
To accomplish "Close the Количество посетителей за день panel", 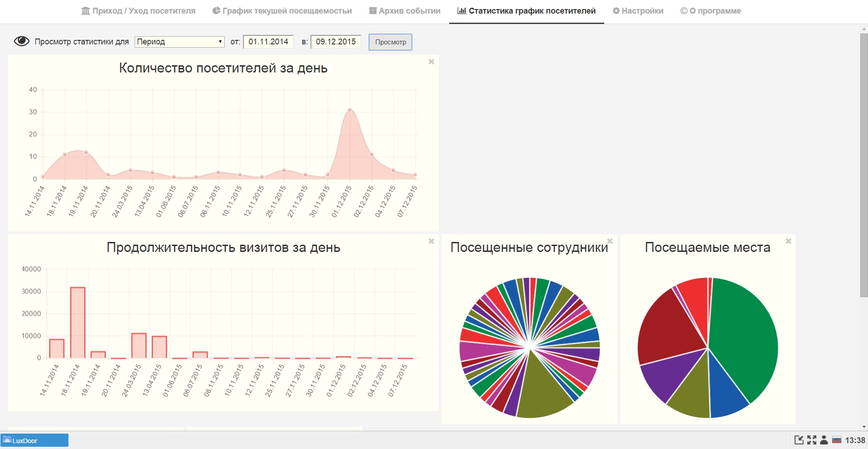I will [x=432, y=62].
